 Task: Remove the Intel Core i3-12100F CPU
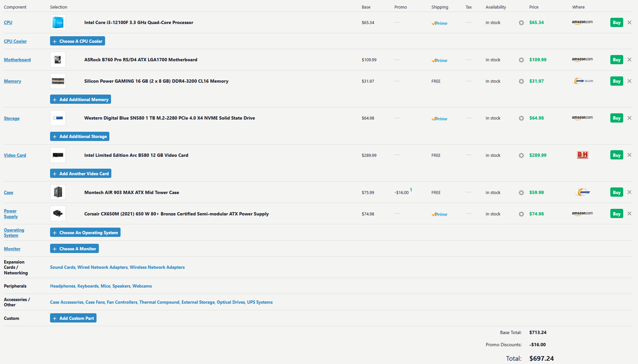pos(629,22)
